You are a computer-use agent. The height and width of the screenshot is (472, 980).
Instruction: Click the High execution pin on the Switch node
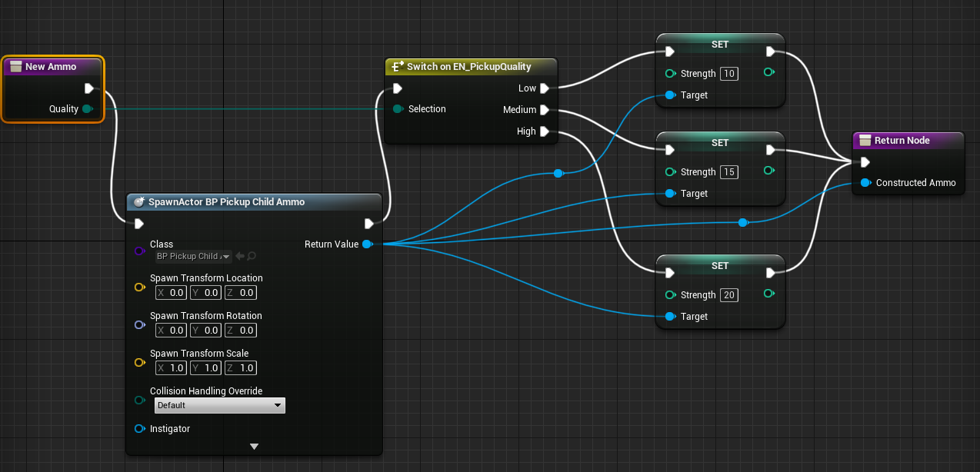[545, 131]
